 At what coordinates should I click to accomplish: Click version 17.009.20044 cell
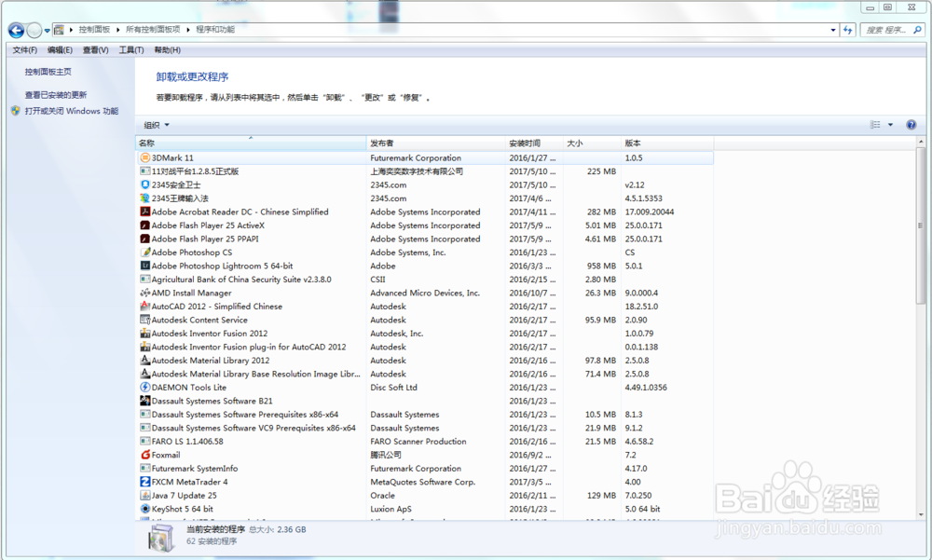click(649, 212)
